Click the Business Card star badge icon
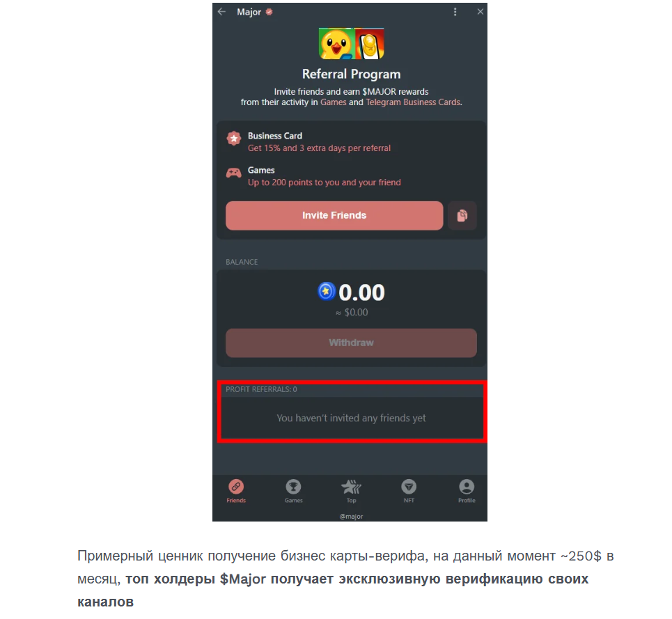This screenshot has width=672, height=619. [x=233, y=139]
